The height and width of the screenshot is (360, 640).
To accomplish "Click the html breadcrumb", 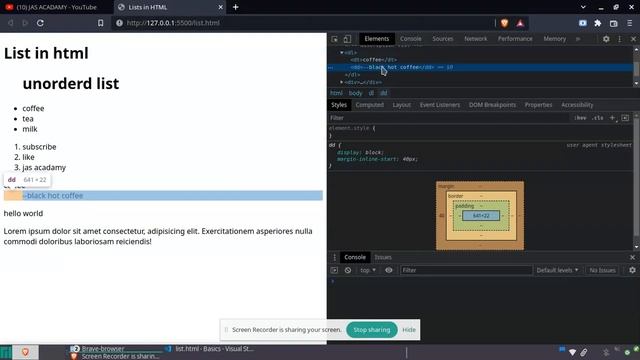I will click(336, 93).
